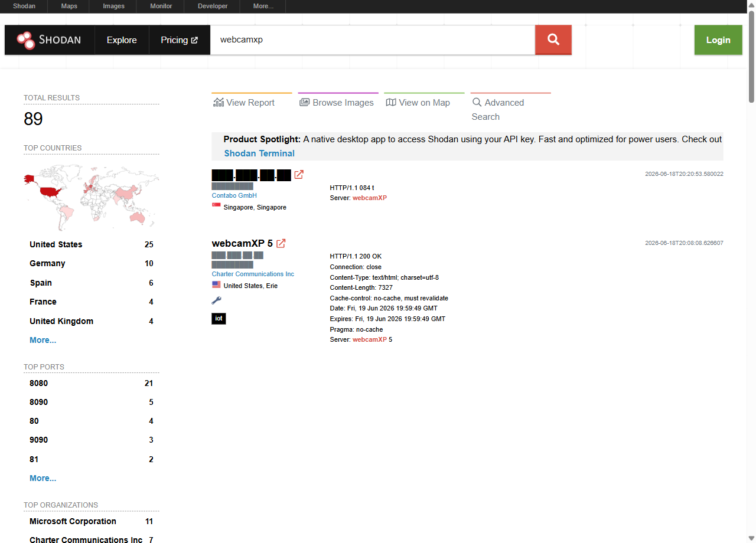
Task: Expand More... under Top Countries
Action: [43, 340]
